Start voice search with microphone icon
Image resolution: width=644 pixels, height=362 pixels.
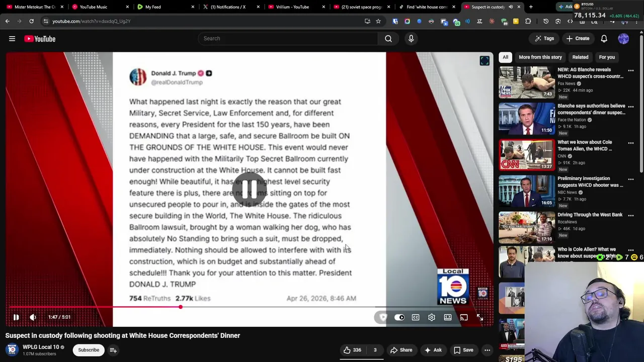point(411,38)
